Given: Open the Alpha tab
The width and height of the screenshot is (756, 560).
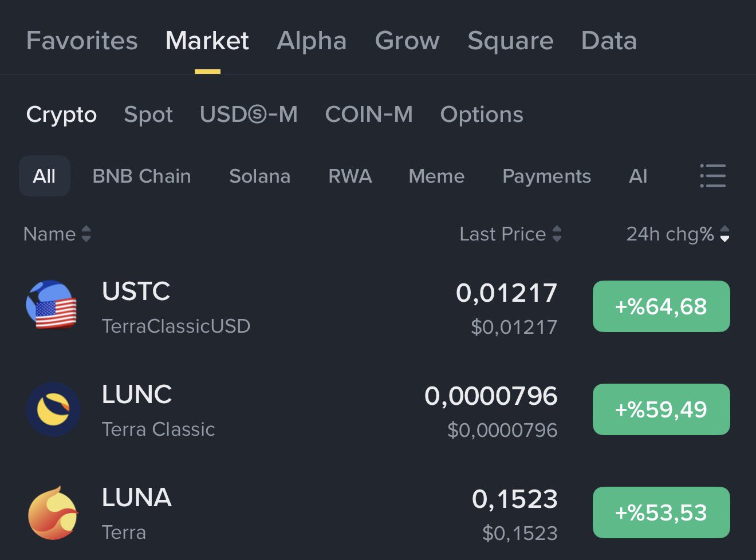Looking at the screenshot, I should 312,41.
